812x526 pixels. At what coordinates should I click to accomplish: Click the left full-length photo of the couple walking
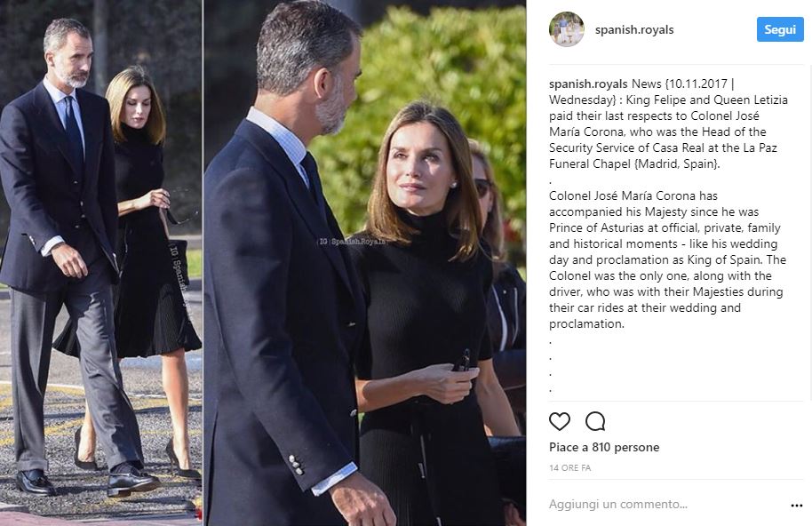point(101,263)
